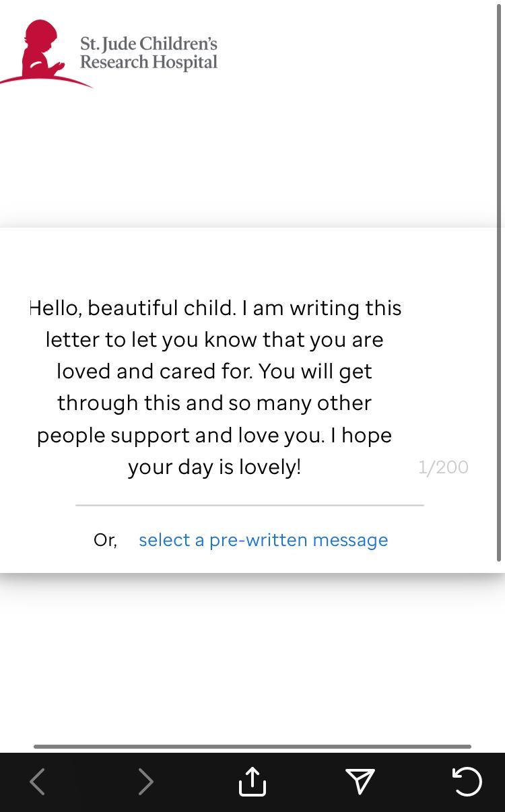The image size is (505, 812).
Task: Open the share sheet icon
Action: 252,782
